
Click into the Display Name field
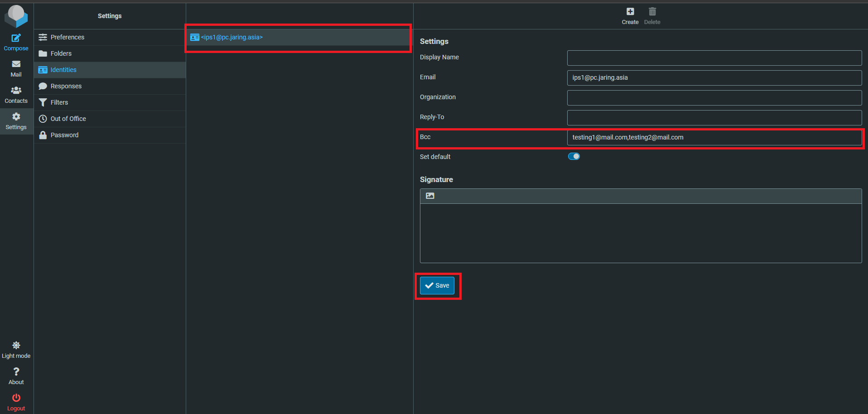714,58
